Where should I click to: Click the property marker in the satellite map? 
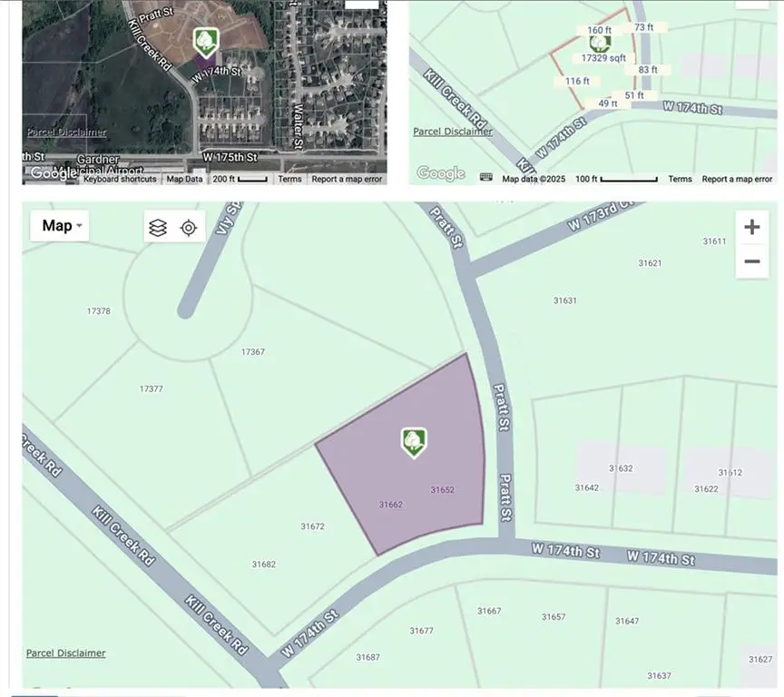click(x=206, y=41)
